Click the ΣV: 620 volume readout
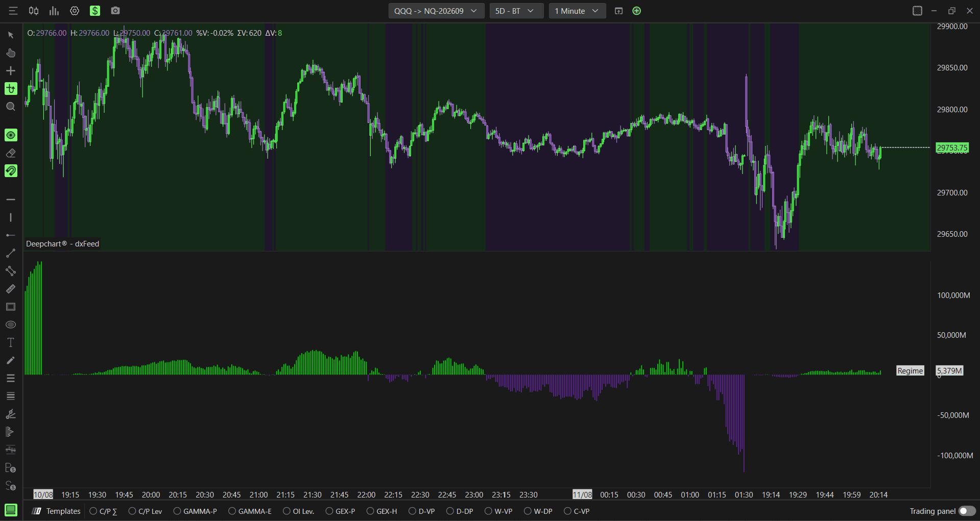980x521 pixels. [249, 33]
